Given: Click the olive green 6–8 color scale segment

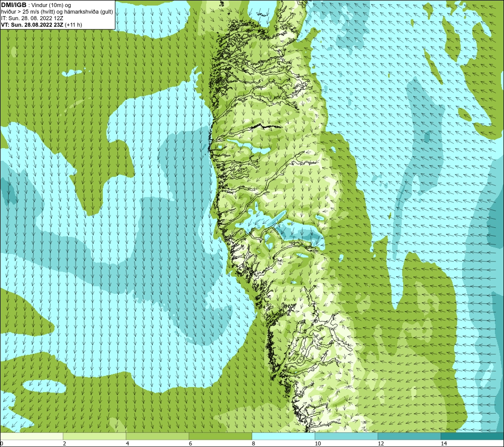Looking at the screenshot, I should (220, 436).
